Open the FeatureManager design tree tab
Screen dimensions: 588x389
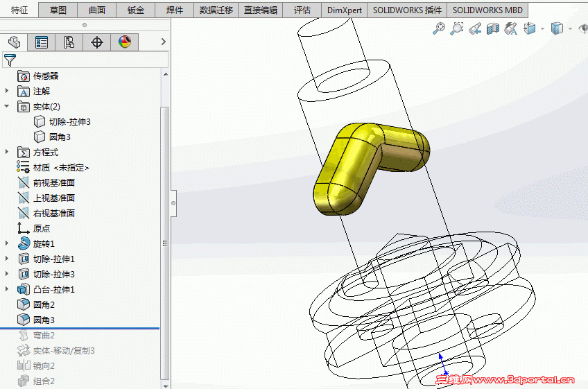click(15, 42)
